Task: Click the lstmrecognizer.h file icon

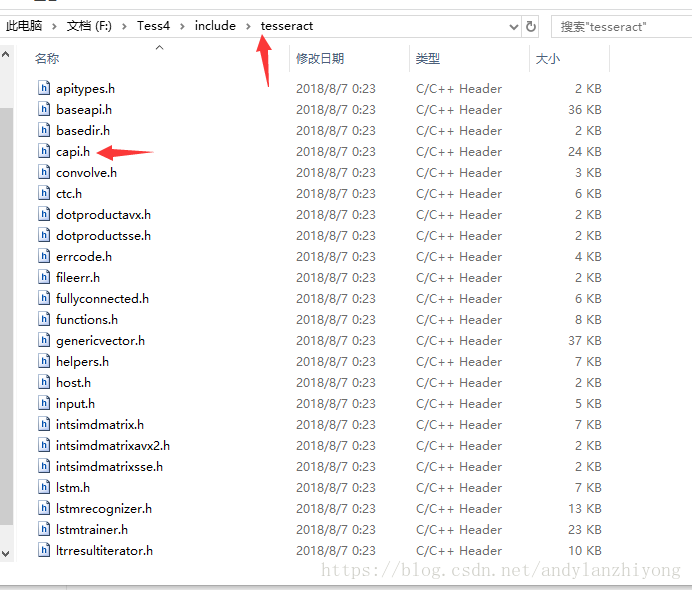Action: 44,508
